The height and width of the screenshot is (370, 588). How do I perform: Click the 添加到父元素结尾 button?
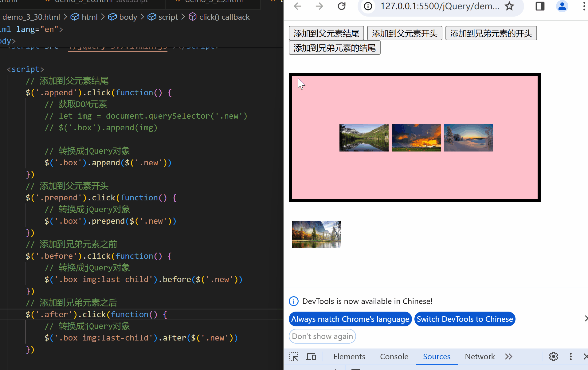(x=326, y=33)
